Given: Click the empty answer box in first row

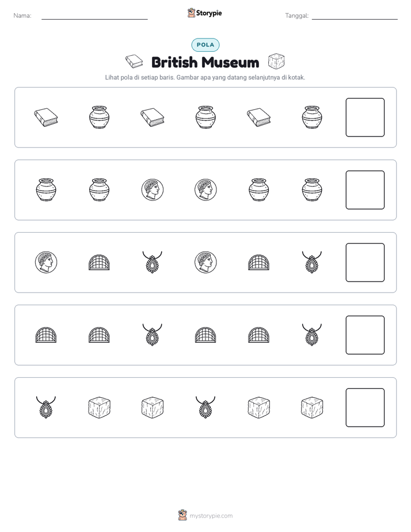Looking at the screenshot, I should pos(365,117).
